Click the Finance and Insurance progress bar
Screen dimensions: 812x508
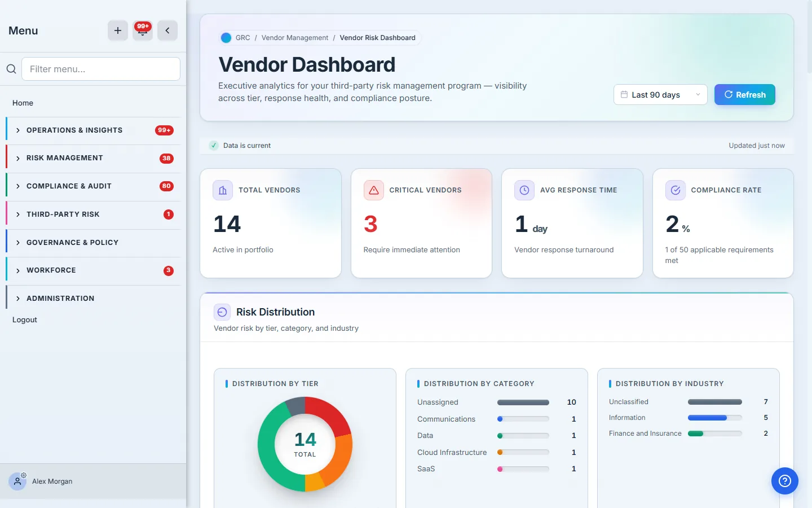pos(715,433)
